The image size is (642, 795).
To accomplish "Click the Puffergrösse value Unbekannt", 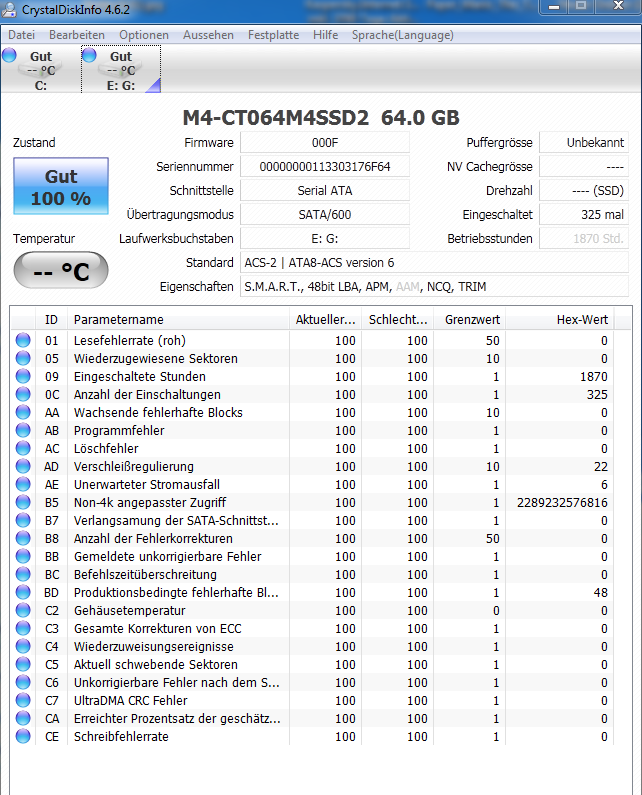I will point(584,142).
